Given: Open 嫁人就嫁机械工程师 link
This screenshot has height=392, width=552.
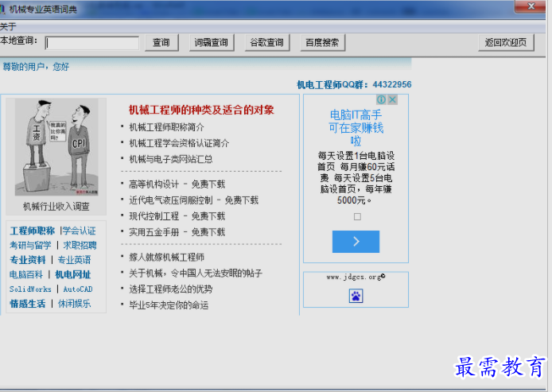Looking at the screenshot, I should pos(166,257).
